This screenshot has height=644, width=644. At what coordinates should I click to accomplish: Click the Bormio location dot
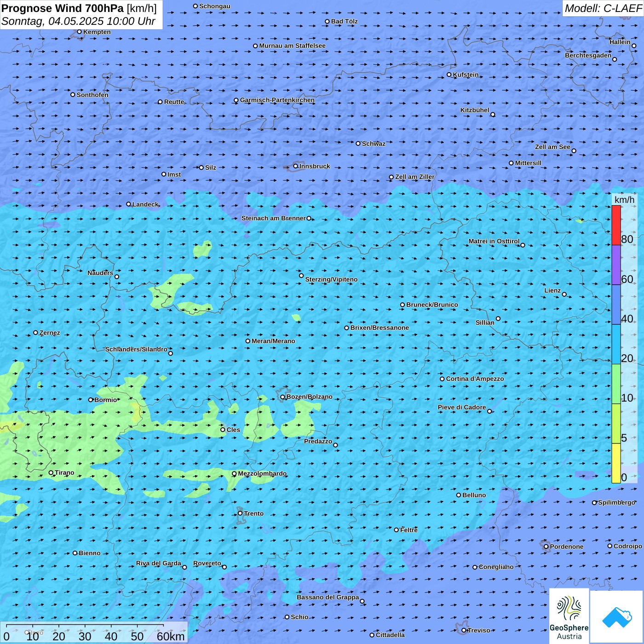click(91, 400)
